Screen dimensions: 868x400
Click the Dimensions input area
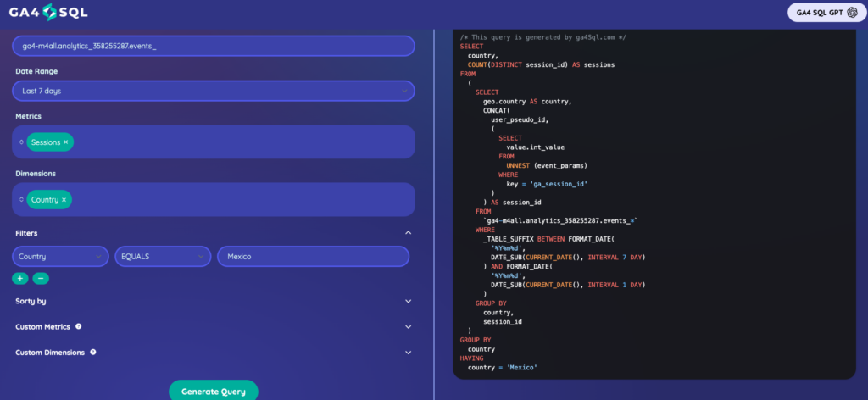[213, 200]
